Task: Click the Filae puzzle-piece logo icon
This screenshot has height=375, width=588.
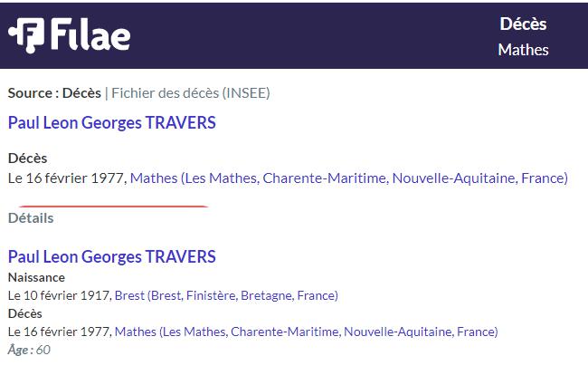Action: (x=26, y=35)
